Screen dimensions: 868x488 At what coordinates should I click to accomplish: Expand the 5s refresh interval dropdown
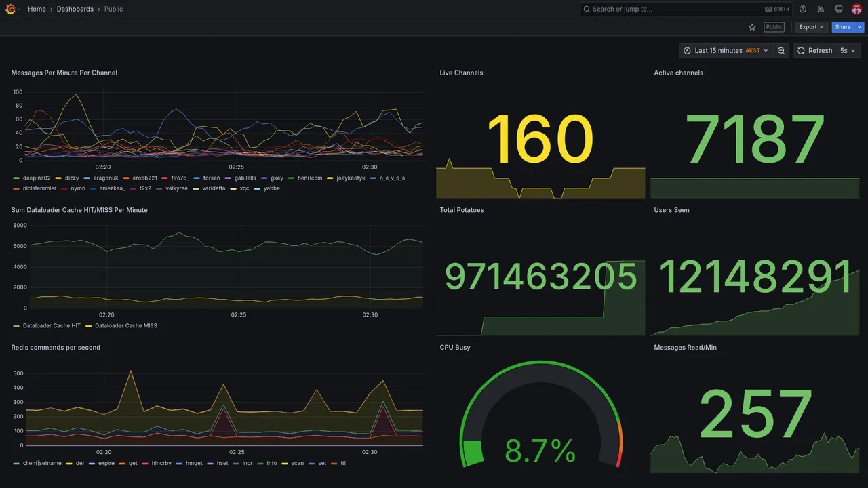click(x=848, y=51)
